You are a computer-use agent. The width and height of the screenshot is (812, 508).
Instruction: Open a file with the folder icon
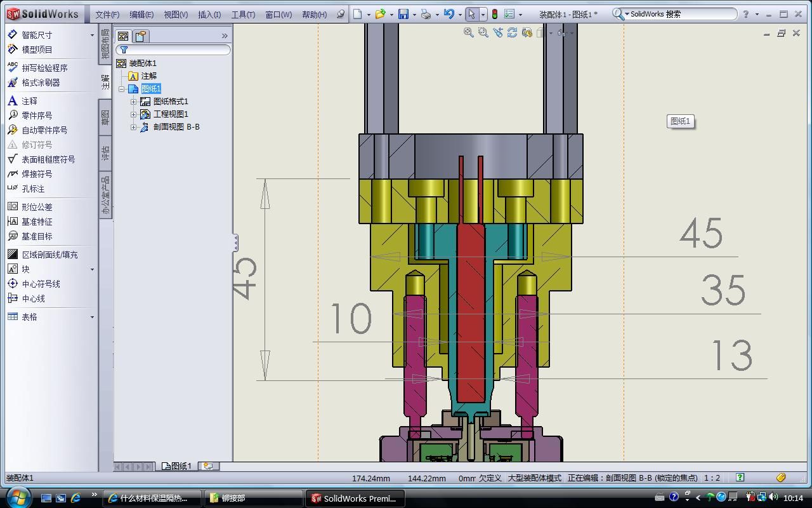pos(380,14)
